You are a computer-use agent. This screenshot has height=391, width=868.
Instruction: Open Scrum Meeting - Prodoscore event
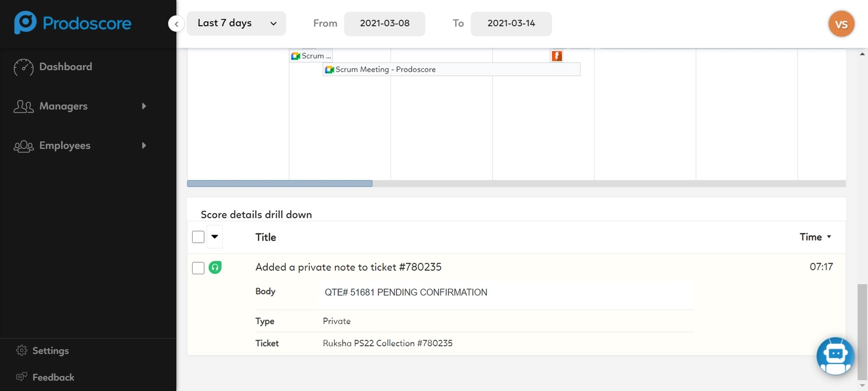point(451,69)
